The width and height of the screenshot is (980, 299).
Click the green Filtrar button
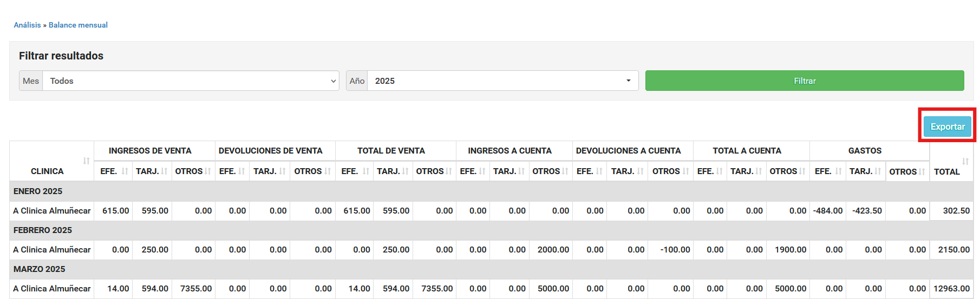[804, 81]
